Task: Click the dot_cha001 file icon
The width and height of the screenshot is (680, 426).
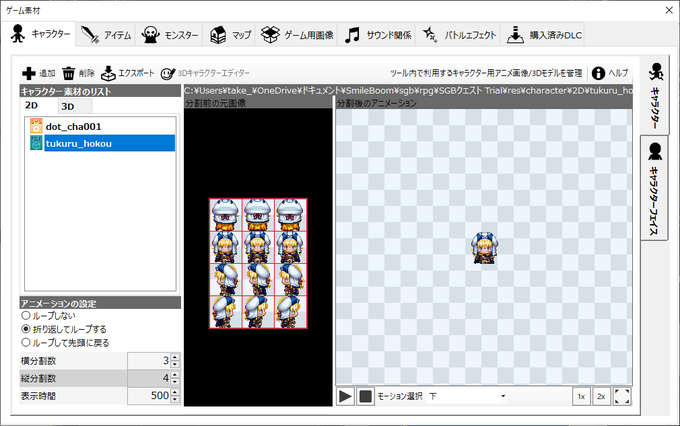Action: (36, 126)
